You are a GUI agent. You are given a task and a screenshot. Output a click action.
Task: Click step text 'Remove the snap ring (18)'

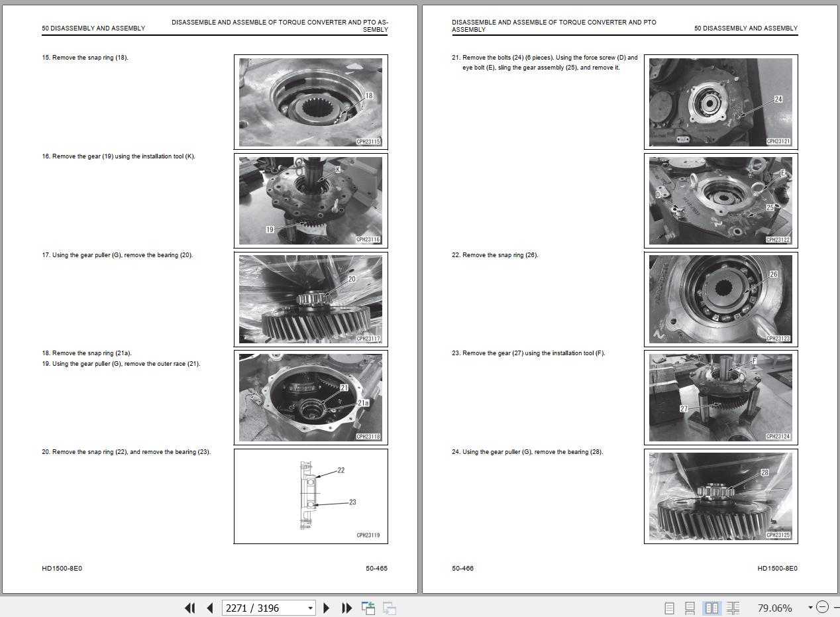(x=90, y=58)
